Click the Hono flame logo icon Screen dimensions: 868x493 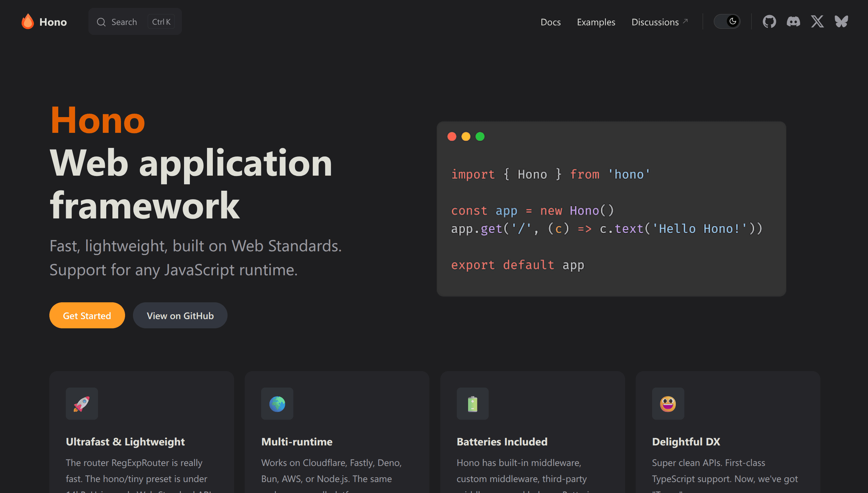[28, 22]
